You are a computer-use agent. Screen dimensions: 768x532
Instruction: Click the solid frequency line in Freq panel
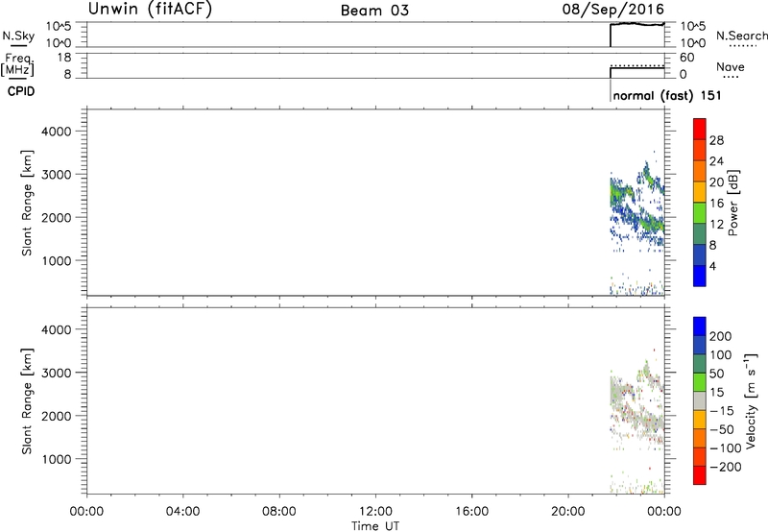click(x=637, y=68)
